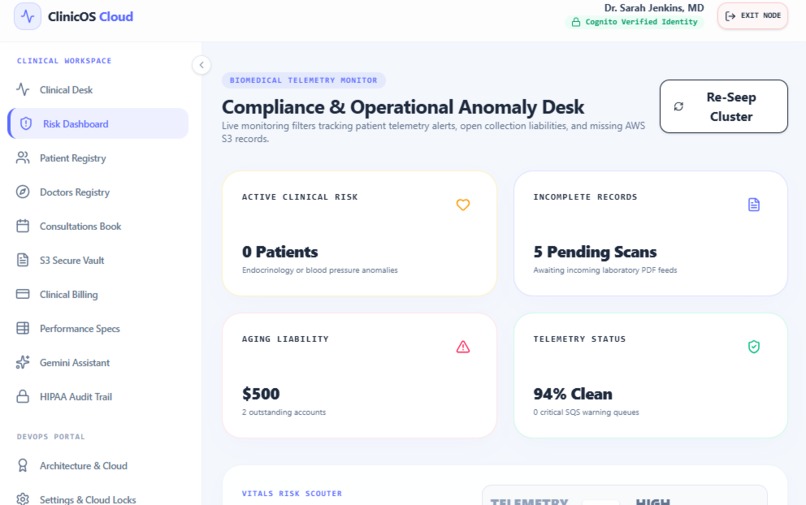Click the exit arrow icon in Exit Node
This screenshot has width=806, height=505.
tap(730, 16)
